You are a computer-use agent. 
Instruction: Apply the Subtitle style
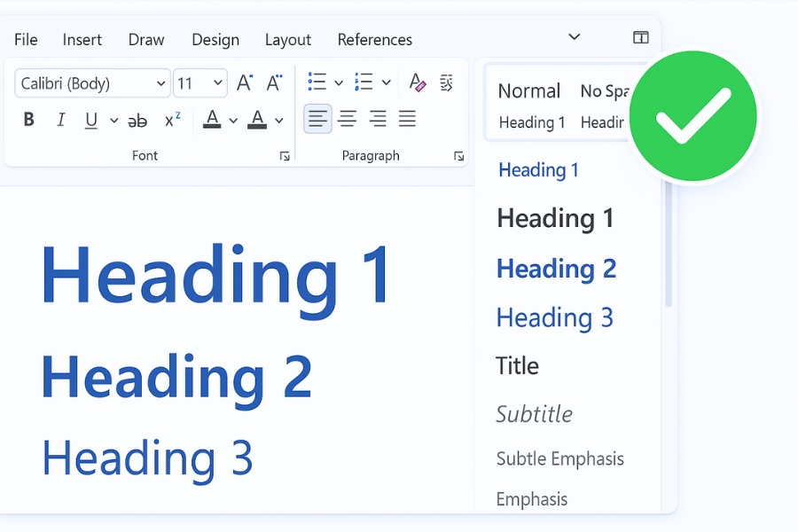click(x=535, y=414)
